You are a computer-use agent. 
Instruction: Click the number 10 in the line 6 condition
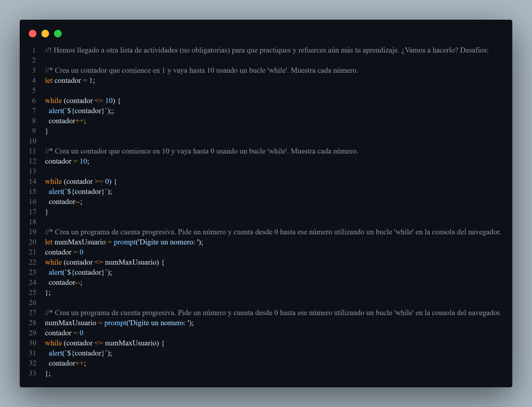109,100
